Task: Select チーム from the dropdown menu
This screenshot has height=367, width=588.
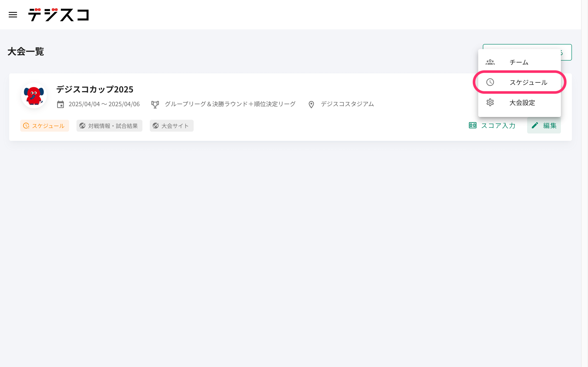Action: (x=519, y=62)
